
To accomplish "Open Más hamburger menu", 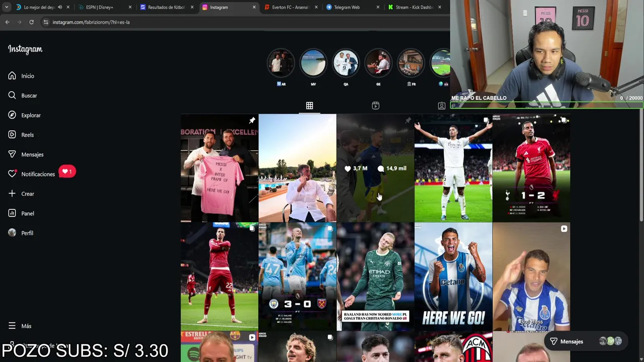I will (x=12, y=326).
